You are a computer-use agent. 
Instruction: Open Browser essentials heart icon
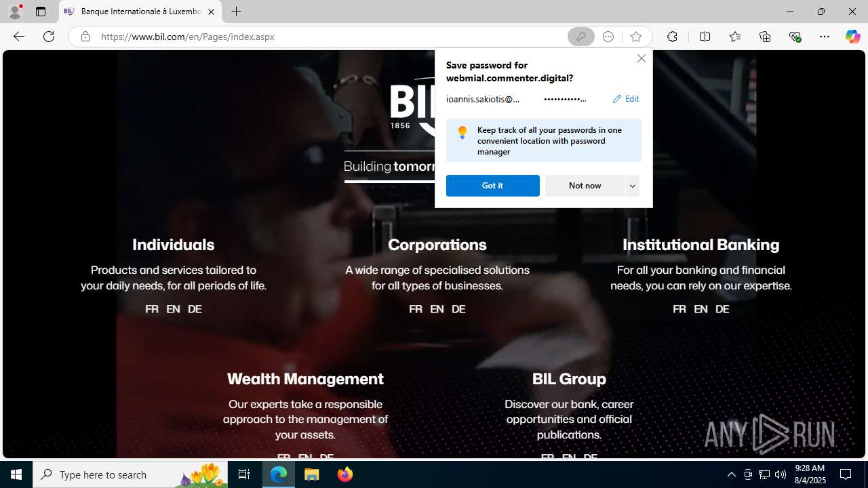pos(795,37)
